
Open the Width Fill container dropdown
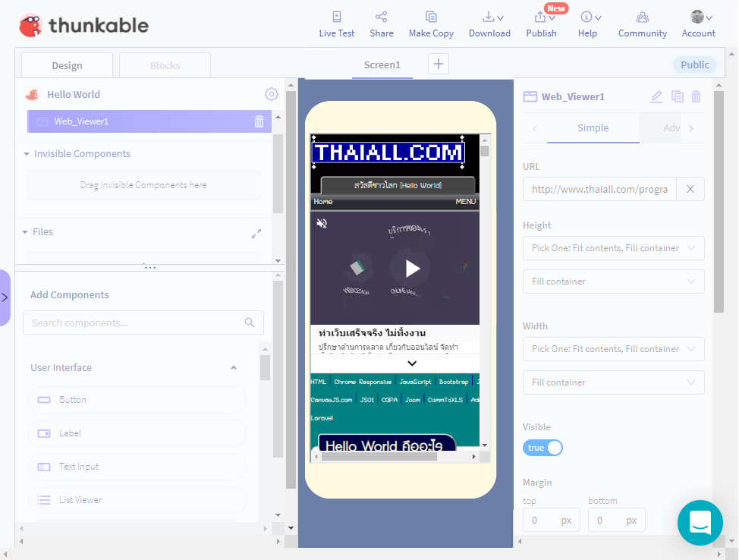click(x=613, y=382)
